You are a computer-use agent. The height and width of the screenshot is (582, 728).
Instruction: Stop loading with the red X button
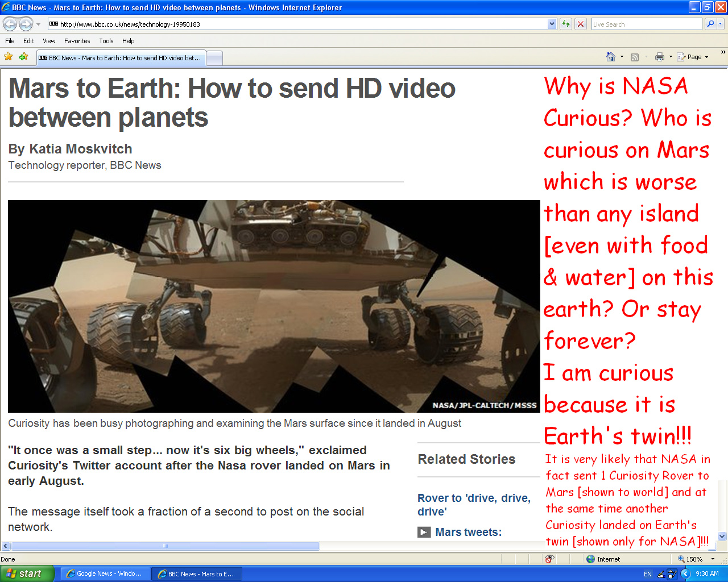[581, 24]
